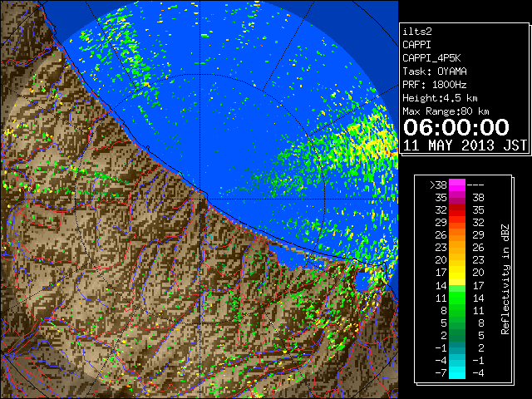Click the "ilts2" label in info box
The height and width of the screenshot is (399, 532).
417,32
